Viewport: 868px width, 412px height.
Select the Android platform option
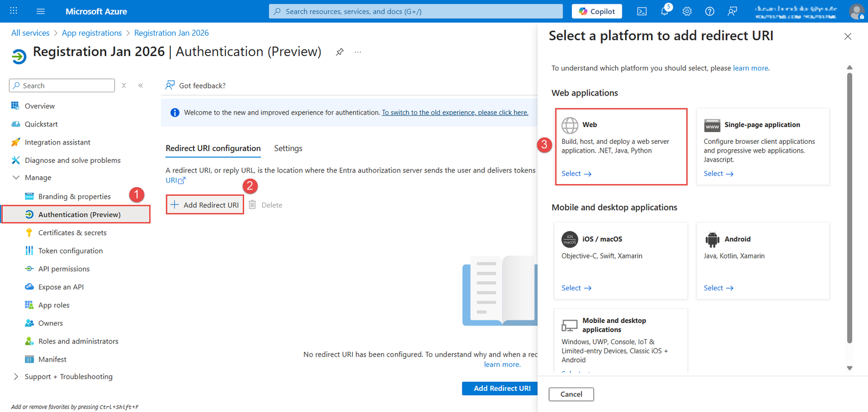point(718,288)
